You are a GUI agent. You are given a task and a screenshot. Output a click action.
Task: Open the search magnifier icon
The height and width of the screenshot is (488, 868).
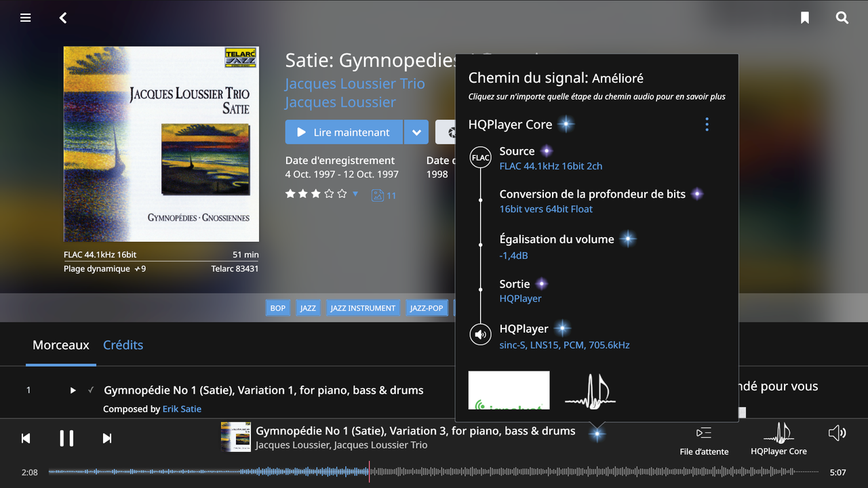coord(842,18)
